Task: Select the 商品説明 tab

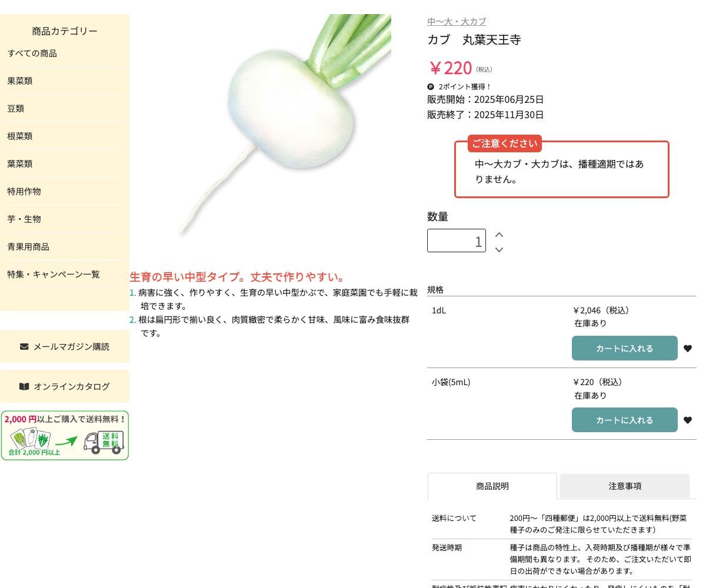Action: (x=492, y=486)
